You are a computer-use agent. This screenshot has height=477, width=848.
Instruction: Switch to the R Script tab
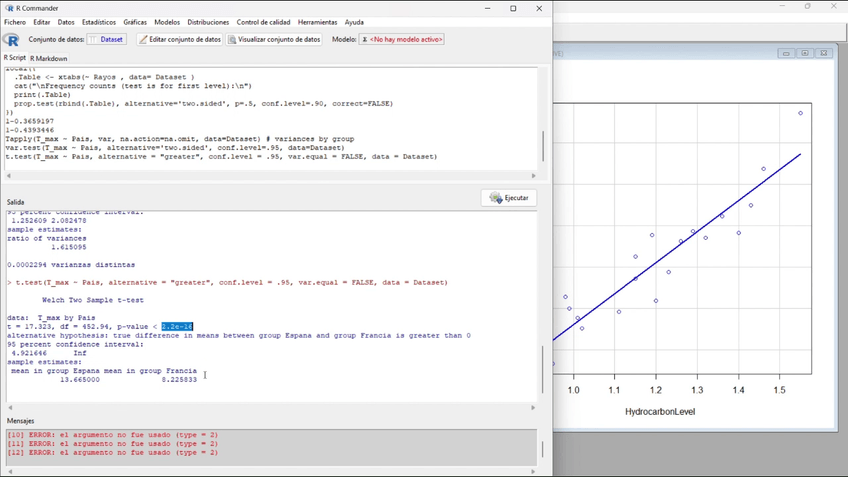[14, 59]
